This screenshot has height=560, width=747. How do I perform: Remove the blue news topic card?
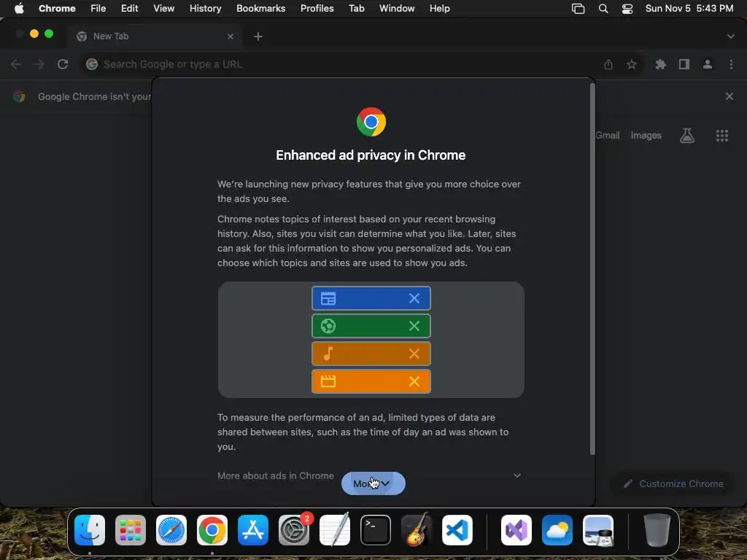pyautogui.click(x=414, y=298)
